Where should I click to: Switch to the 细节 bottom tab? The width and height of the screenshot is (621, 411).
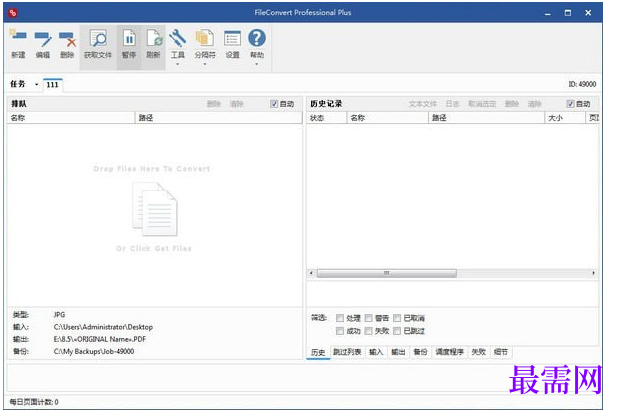point(501,352)
